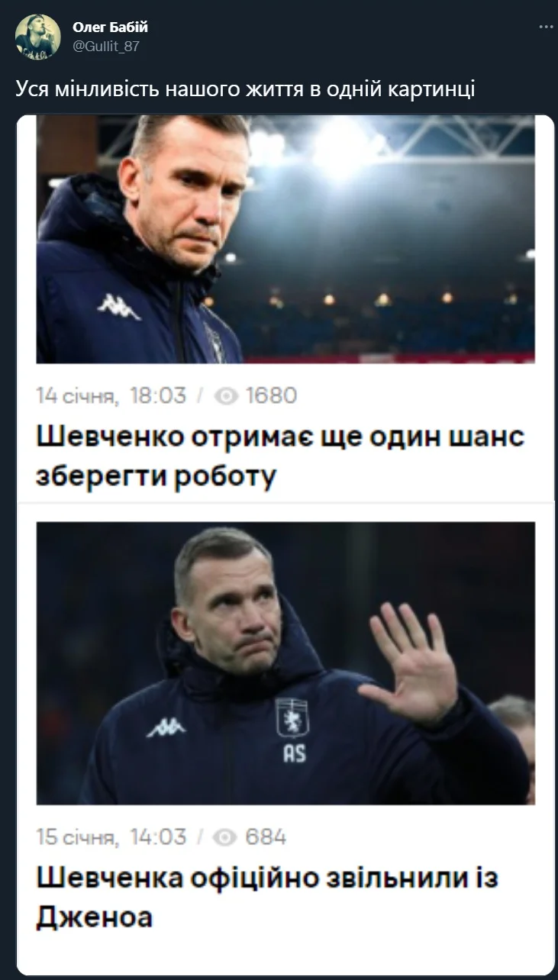Image resolution: width=558 pixels, height=980 pixels.
Task: Select the tweet text about мінливість життя
Action: 245,89
